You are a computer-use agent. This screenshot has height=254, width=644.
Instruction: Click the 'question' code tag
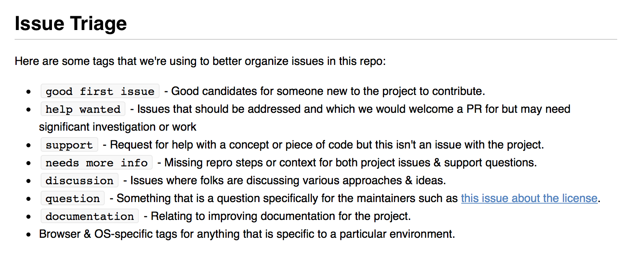click(73, 198)
